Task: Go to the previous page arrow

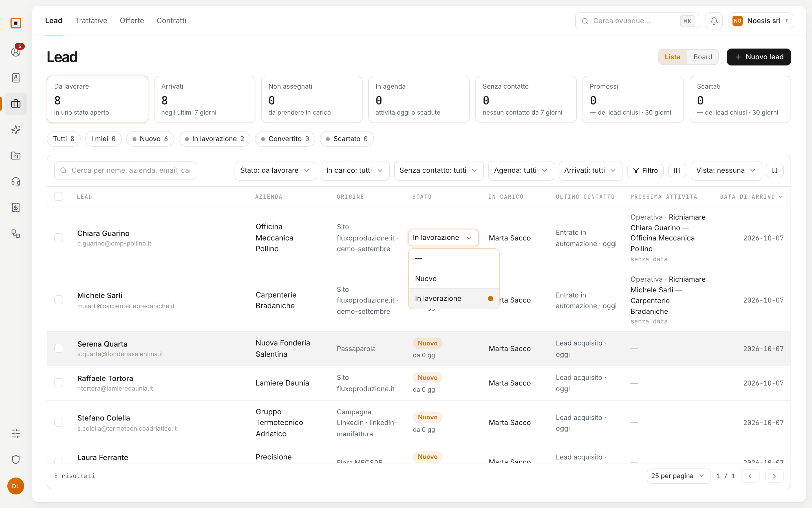Action: [x=750, y=476]
